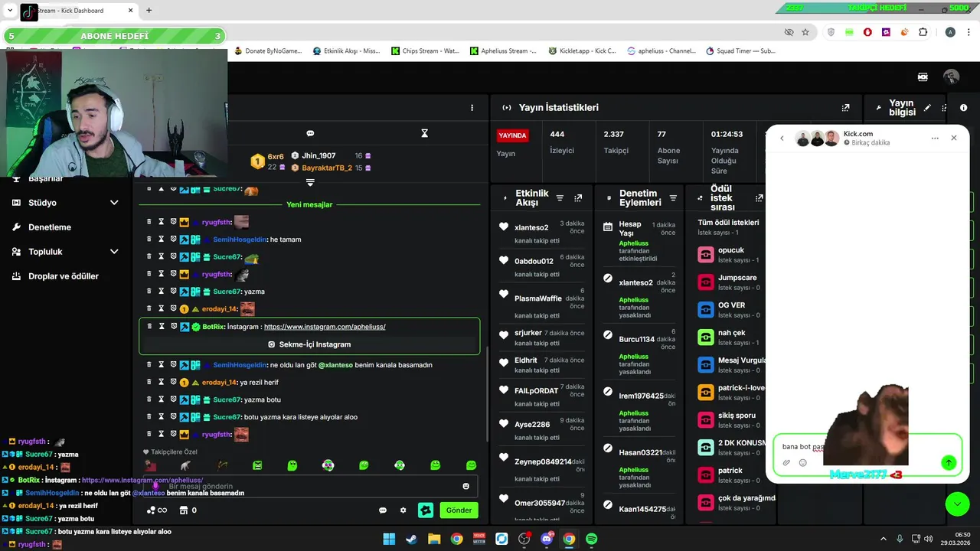Filter the Etkinlik Akışı feed

tap(560, 198)
